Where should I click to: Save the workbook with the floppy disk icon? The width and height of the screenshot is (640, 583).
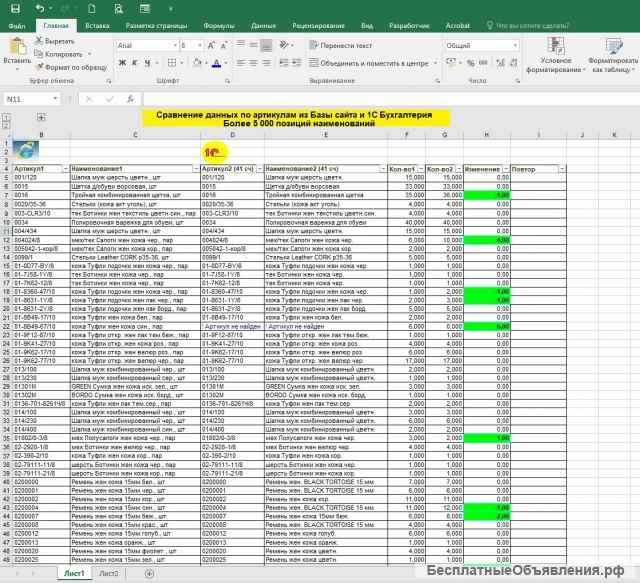15,9
